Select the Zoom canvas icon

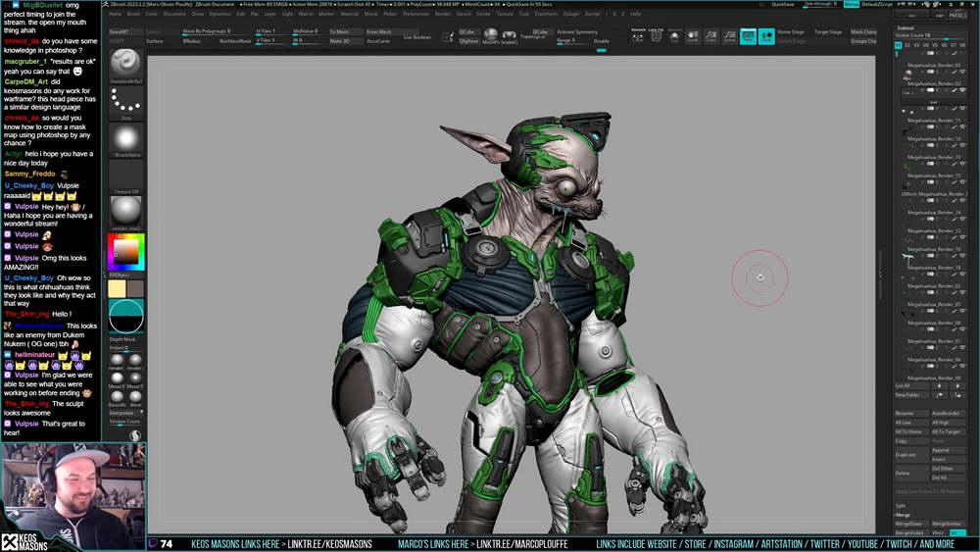(x=711, y=36)
